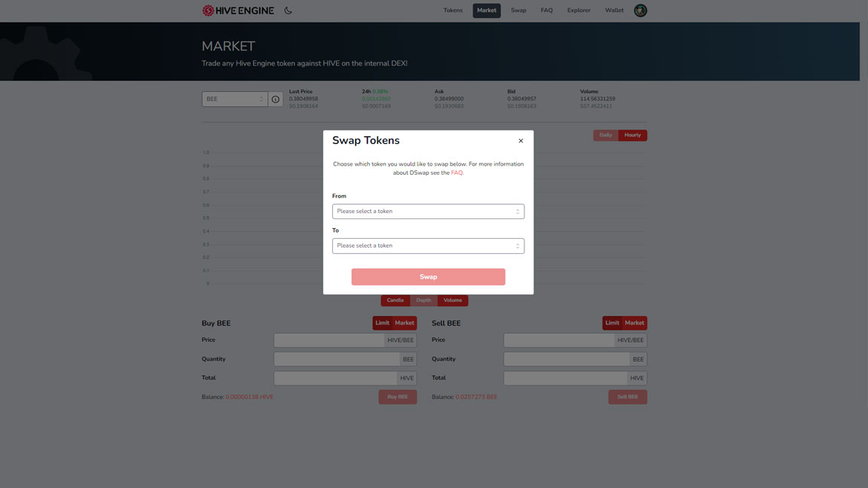Click the Ask value 0.38499000

449,99
